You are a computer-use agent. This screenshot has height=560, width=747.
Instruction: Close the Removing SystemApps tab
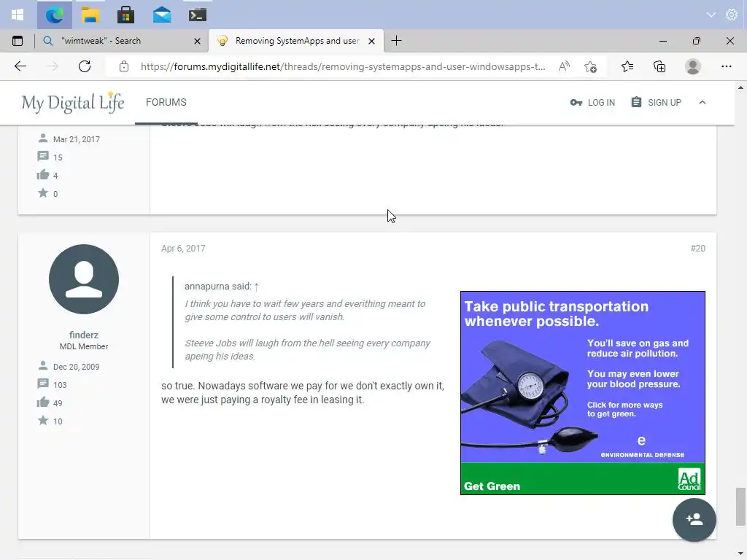point(371,42)
